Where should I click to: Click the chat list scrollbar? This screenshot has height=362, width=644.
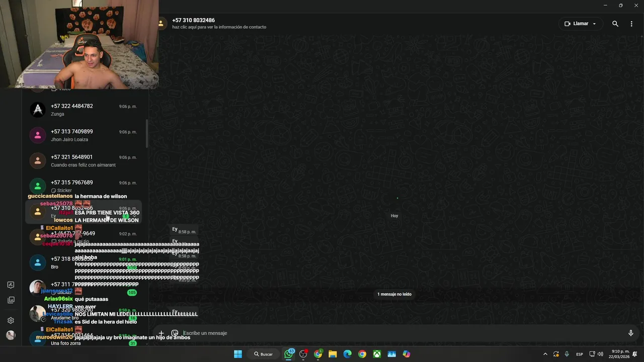pyautogui.click(x=146, y=133)
